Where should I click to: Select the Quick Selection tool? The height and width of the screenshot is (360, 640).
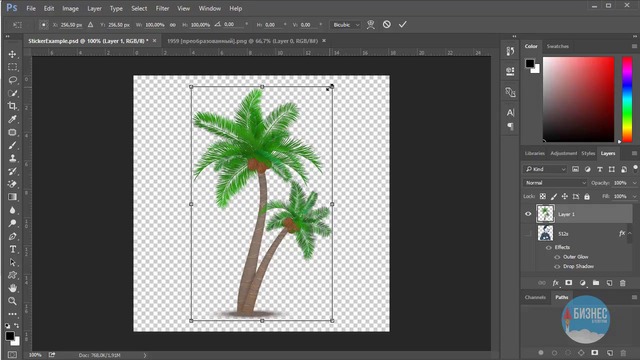point(12,93)
